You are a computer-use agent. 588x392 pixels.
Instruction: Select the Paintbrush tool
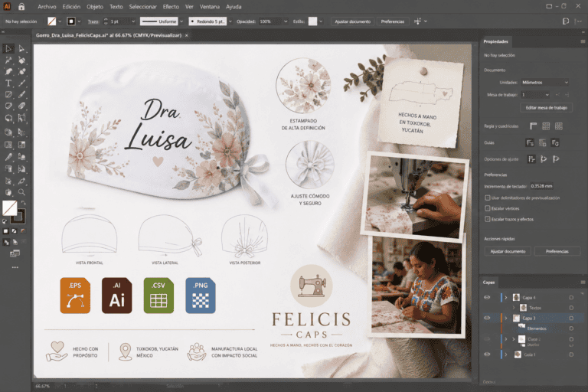(x=21, y=95)
